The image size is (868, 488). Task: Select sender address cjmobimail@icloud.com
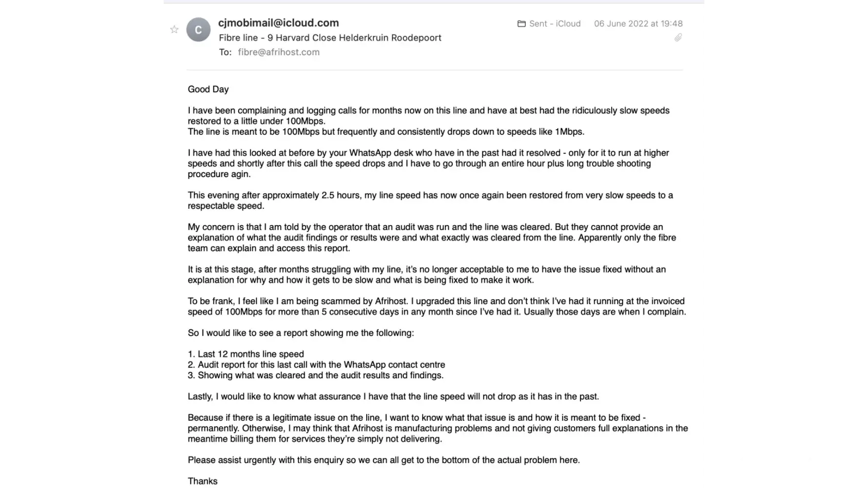pos(278,23)
